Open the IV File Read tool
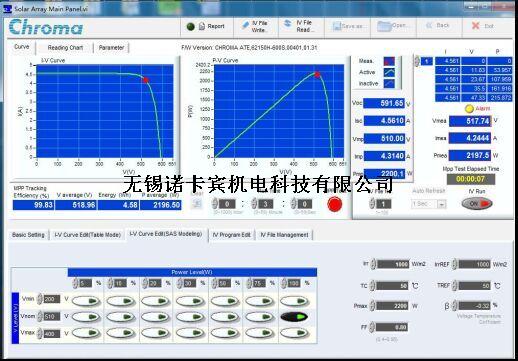This screenshot has height=361, width=518. [298, 26]
